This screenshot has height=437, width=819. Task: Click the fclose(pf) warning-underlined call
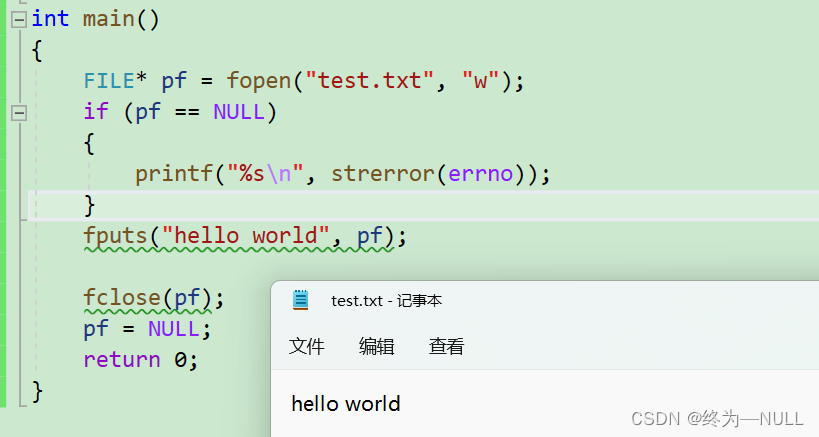[x=123, y=298]
